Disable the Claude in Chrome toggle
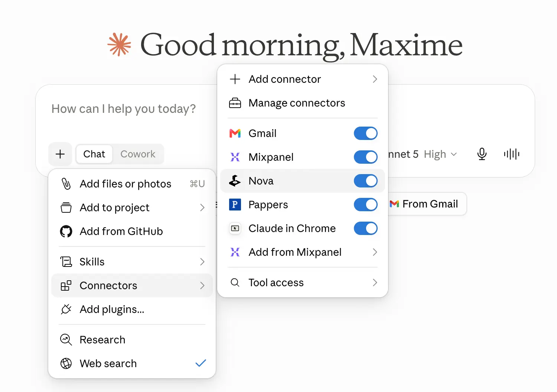This screenshot has height=392, width=557. point(366,228)
